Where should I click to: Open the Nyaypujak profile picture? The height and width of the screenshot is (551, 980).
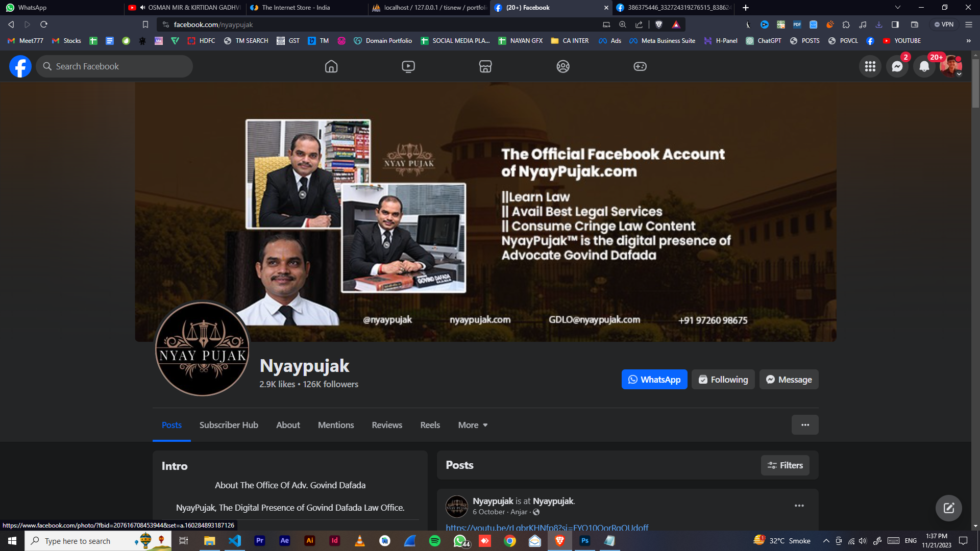tap(203, 349)
